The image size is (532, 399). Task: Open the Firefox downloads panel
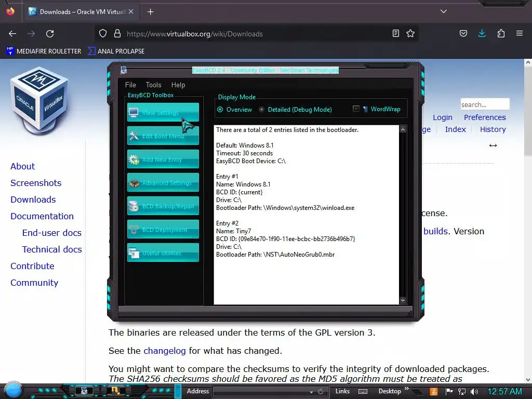click(482, 33)
